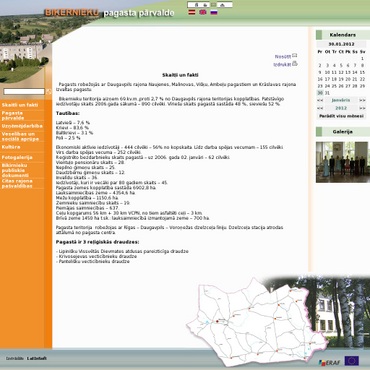This screenshot has width=370, height=370.
Task: Go to previous month in calendar
Action: [x=320, y=100]
